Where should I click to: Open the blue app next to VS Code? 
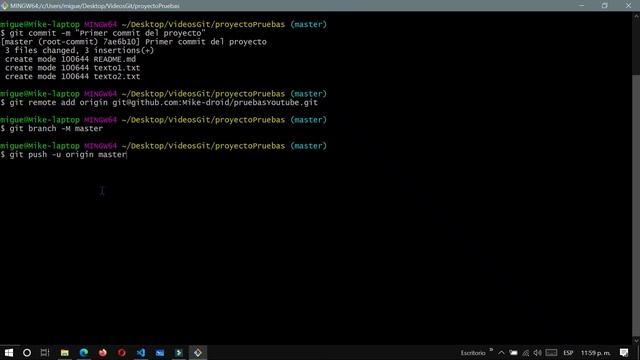pyautogui.click(x=160, y=353)
